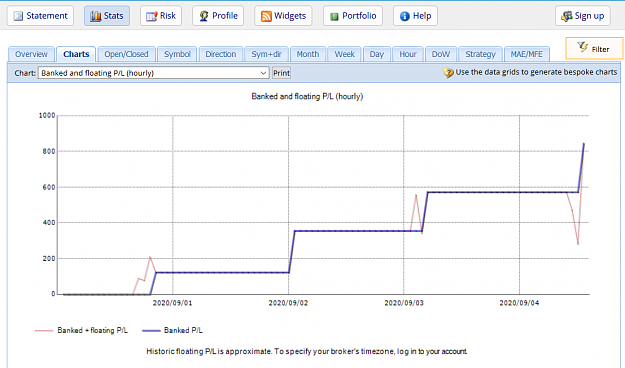Click the 2020/09/03 axis date label
This screenshot has width=625, height=368.
[x=404, y=303]
